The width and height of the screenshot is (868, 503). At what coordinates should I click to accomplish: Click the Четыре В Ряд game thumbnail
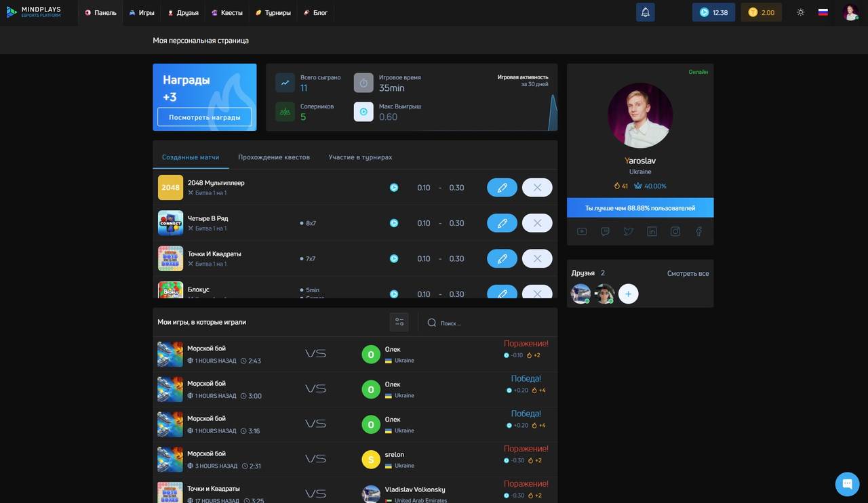pyautogui.click(x=170, y=223)
